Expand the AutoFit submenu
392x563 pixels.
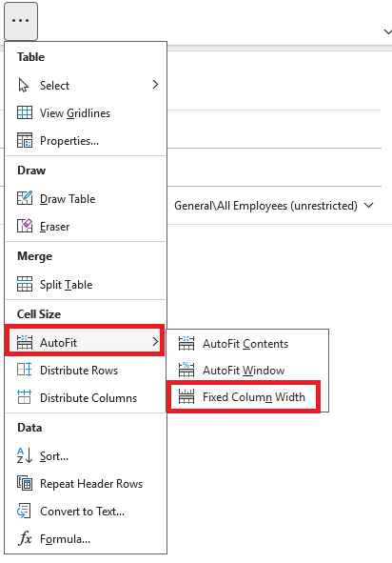pos(85,341)
